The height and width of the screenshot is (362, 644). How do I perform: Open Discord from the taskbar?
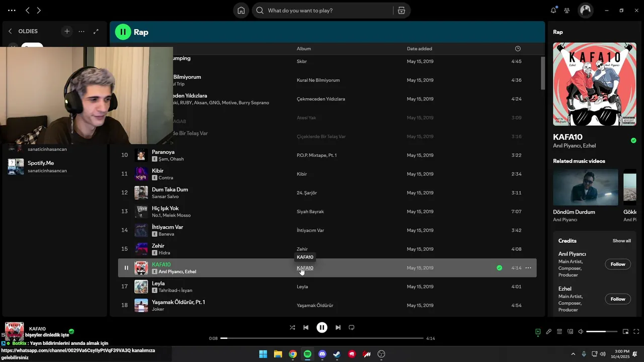click(323, 354)
